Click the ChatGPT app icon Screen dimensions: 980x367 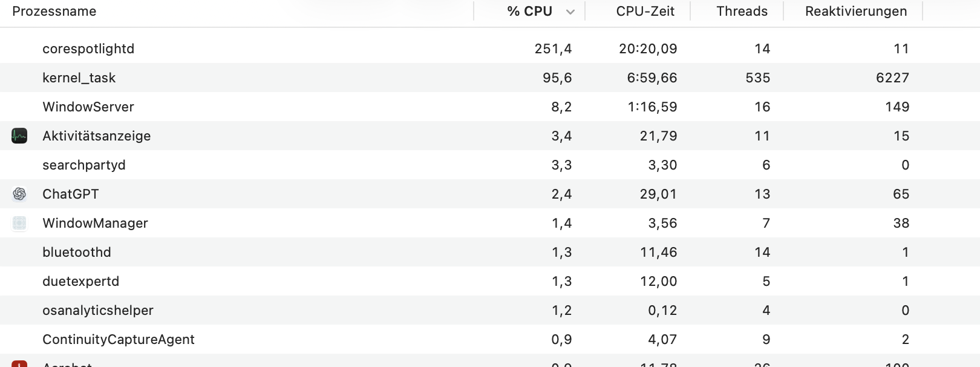tap(19, 194)
